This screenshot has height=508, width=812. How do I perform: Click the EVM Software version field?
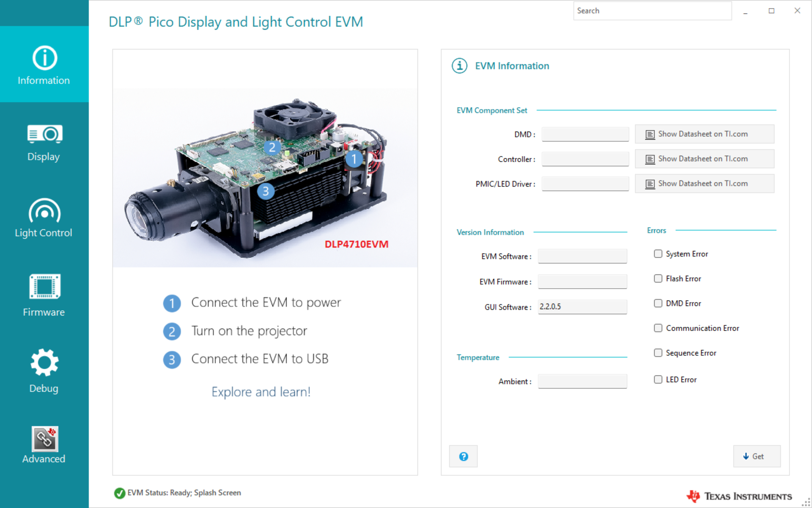tap(582, 256)
